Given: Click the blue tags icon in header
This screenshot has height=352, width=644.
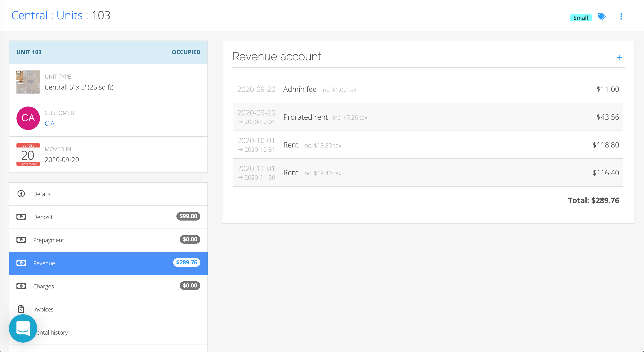Looking at the screenshot, I should point(601,16).
